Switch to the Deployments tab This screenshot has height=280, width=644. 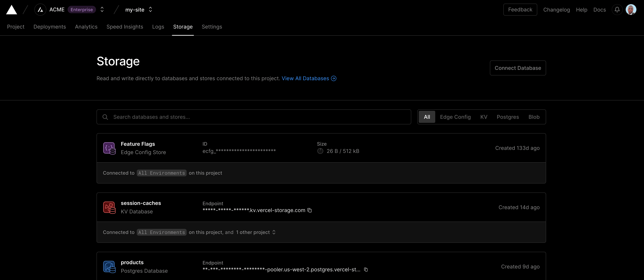pos(50,27)
